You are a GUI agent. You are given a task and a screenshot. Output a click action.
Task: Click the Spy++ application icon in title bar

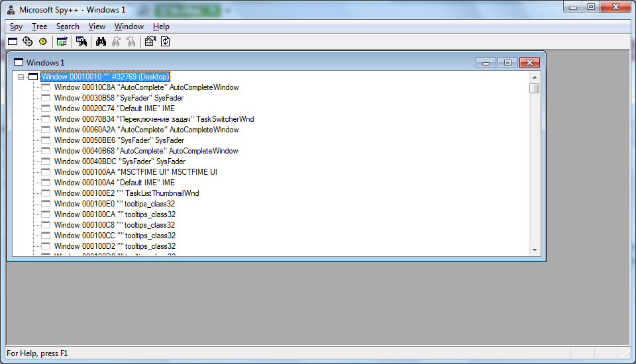point(11,10)
